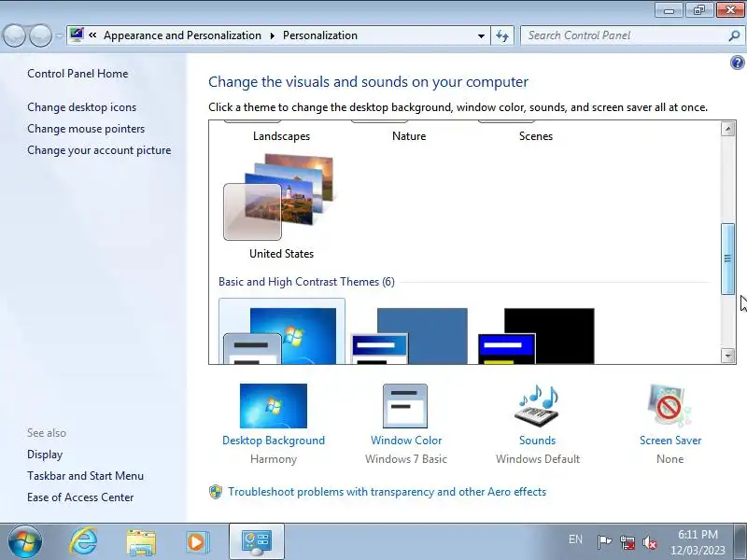
Task: Open the Windows Start orb
Action: click(25, 541)
